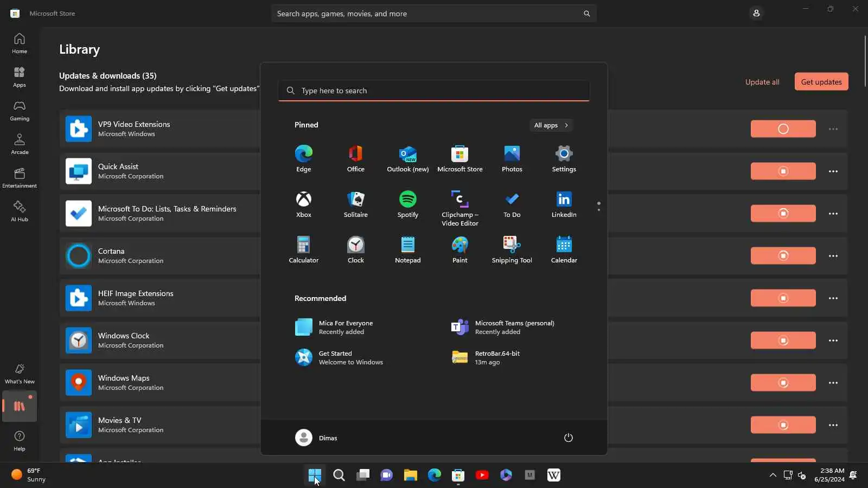Open more options for Microsoft To Do row

tap(833, 214)
